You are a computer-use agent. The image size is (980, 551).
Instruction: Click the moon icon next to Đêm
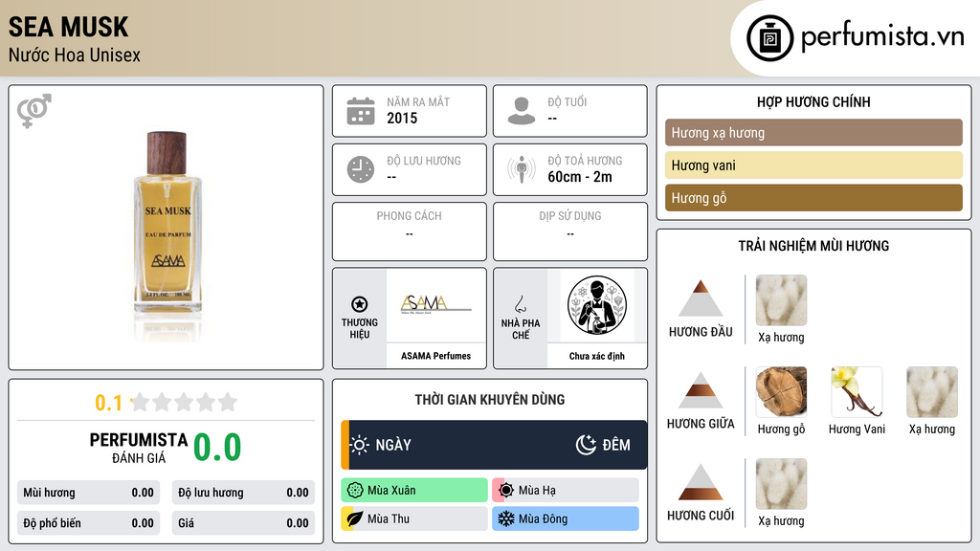[x=586, y=445]
